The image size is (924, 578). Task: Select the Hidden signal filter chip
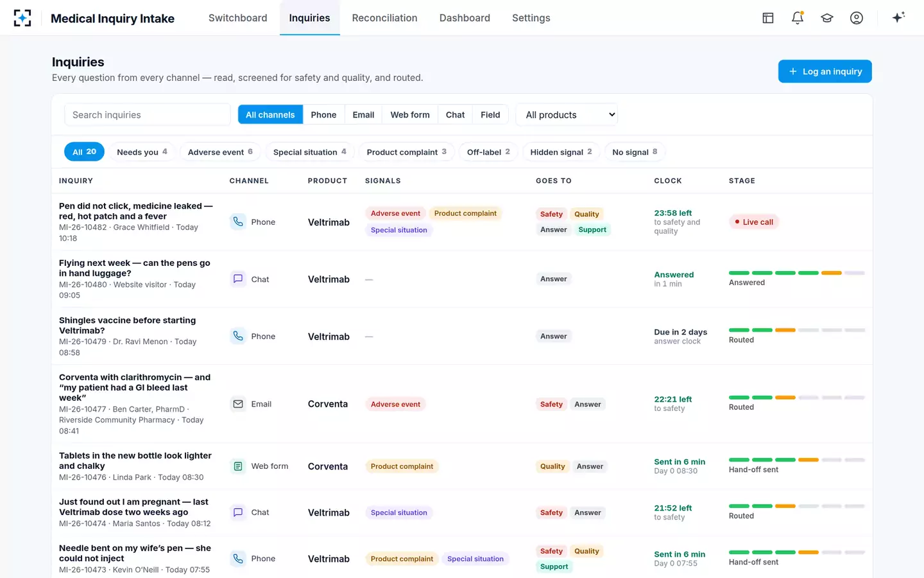[561, 152]
